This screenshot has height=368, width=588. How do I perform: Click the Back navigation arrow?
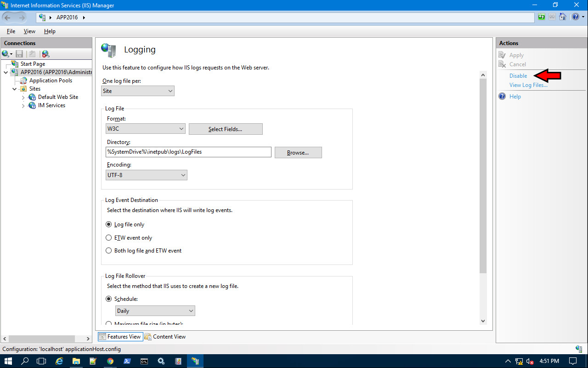point(8,17)
